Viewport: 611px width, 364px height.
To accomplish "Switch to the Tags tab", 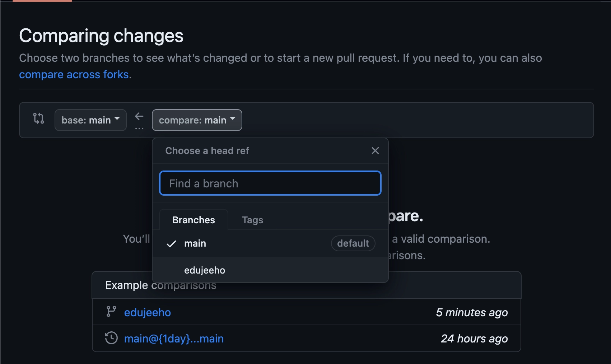I will [x=252, y=220].
